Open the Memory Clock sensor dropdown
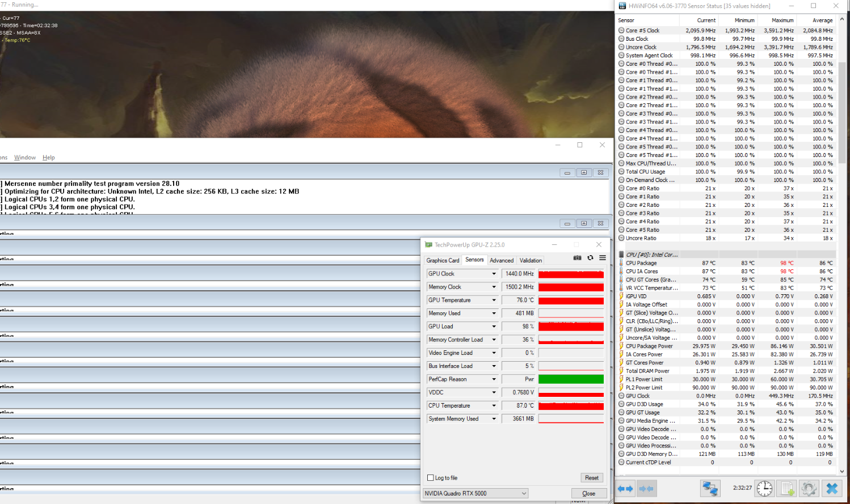The image size is (850, 504). pos(494,287)
